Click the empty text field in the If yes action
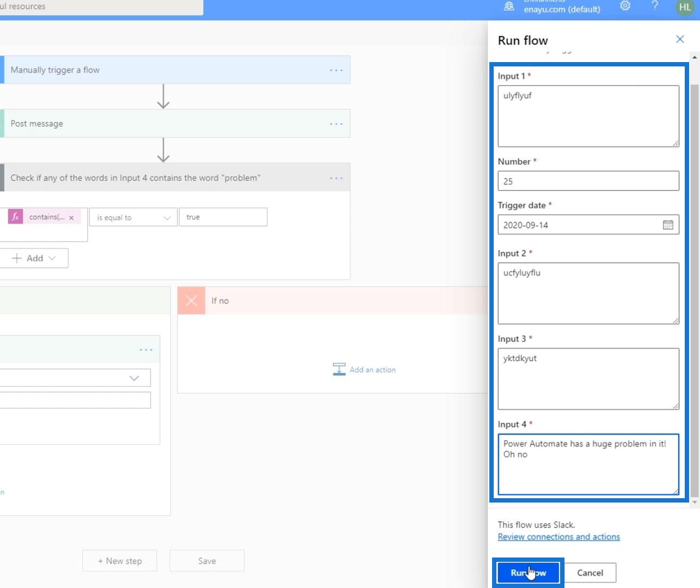700x588 pixels. click(x=75, y=400)
